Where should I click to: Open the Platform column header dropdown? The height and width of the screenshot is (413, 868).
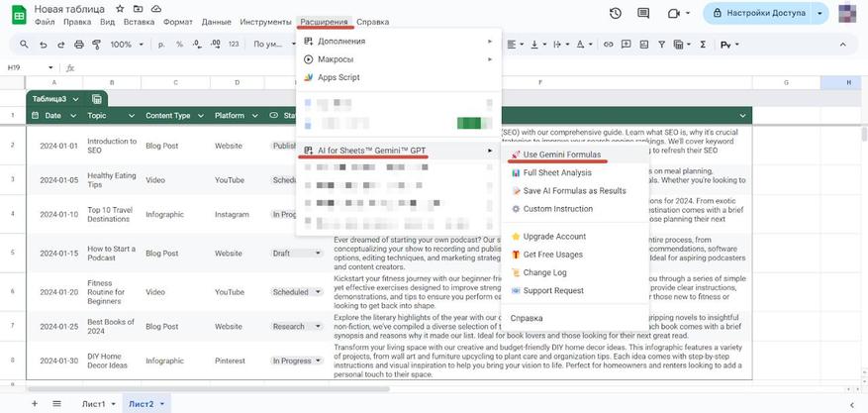click(254, 116)
